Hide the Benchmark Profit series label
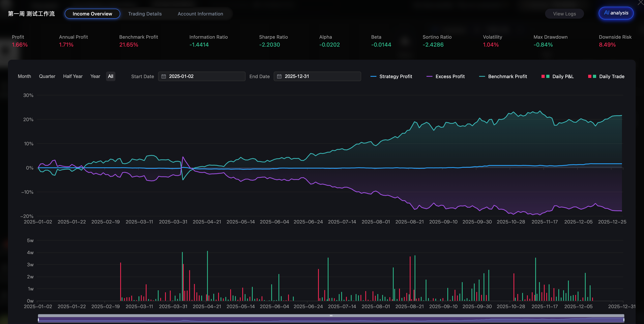Image resolution: width=644 pixels, height=324 pixels. tap(507, 76)
